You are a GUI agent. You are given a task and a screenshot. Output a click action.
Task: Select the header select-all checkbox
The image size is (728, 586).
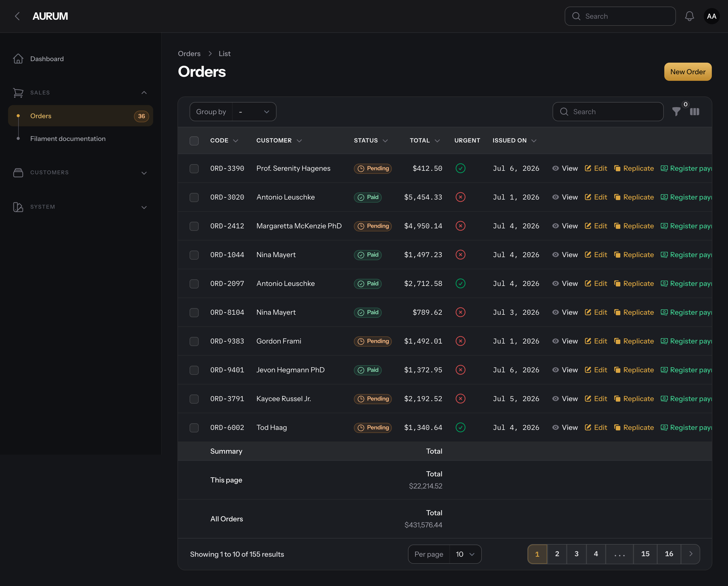tap(194, 141)
